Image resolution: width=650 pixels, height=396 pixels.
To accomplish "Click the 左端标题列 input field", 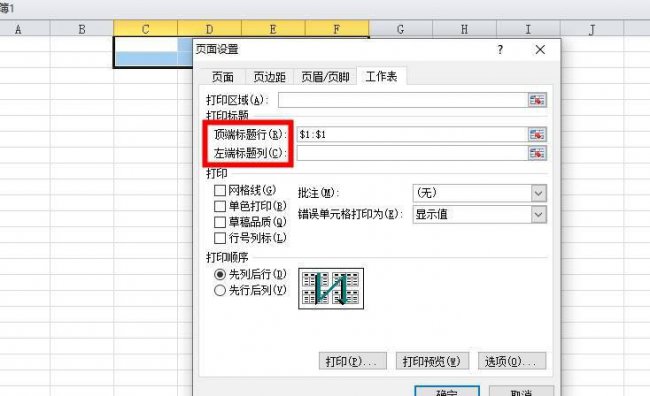I will [x=412, y=153].
